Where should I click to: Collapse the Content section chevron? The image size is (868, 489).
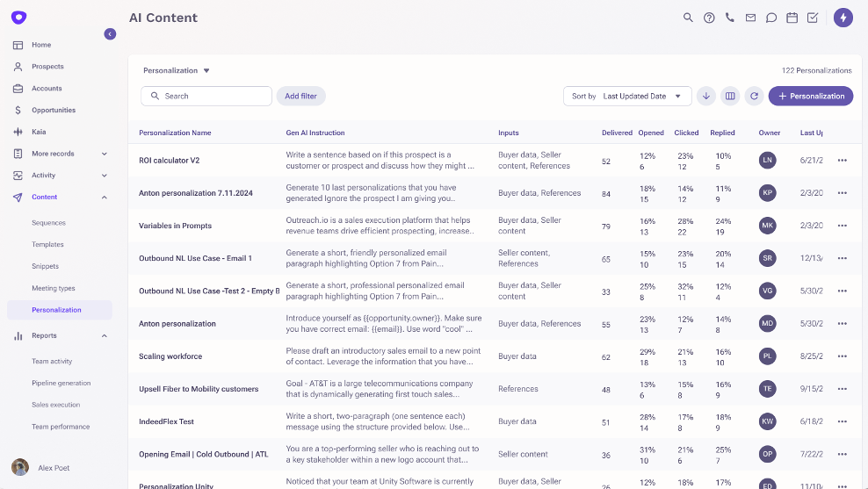(x=104, y=198)
